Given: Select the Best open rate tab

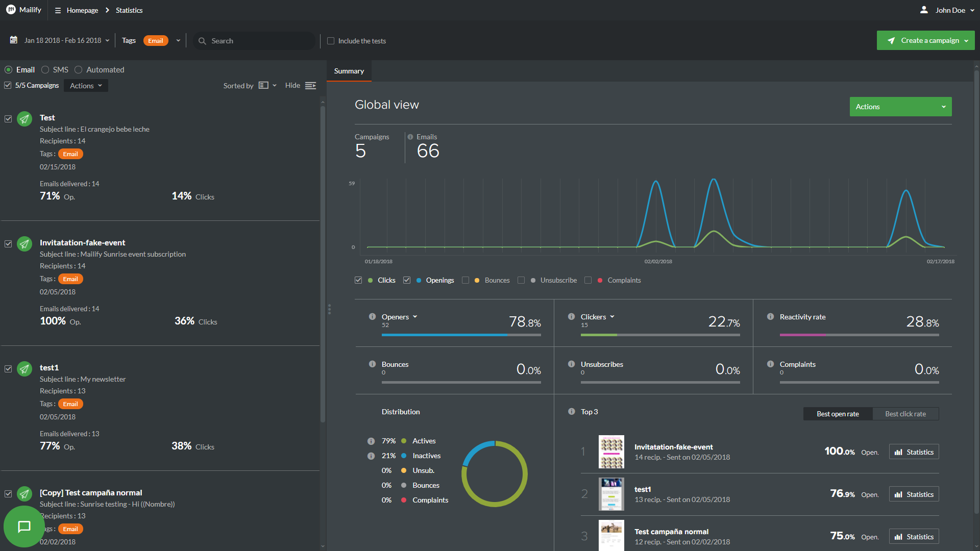Looking at the screenshot, I should coord(838,414).
